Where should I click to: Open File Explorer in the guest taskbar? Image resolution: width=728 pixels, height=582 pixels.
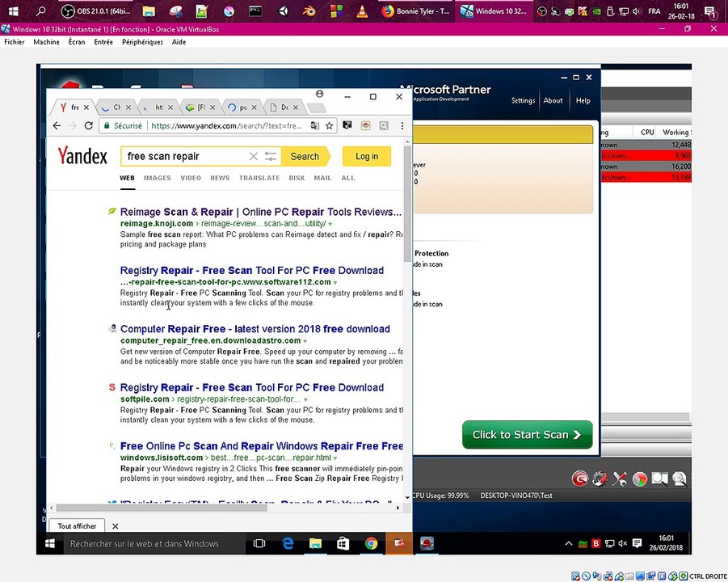(315, 543)
